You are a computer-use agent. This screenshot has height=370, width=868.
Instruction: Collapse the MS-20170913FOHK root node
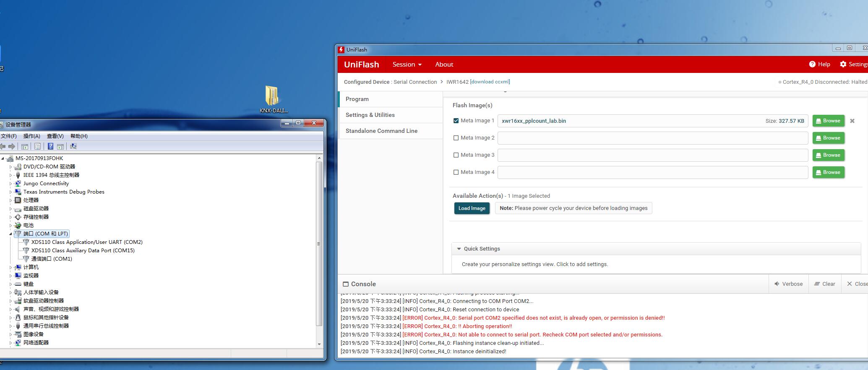(3, 158)
